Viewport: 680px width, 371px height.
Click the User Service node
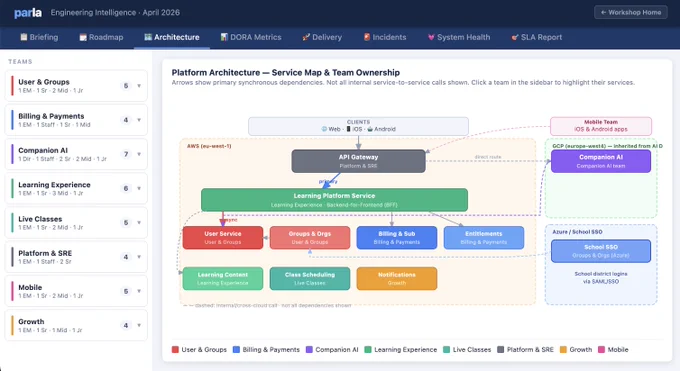[222, 238]
